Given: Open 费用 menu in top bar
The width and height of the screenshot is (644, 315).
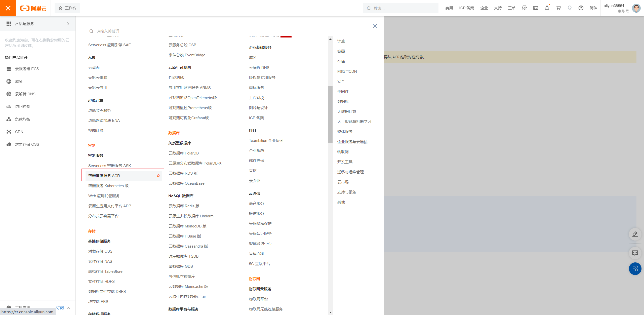Looking at the screenshot, I should pos(449,8).
